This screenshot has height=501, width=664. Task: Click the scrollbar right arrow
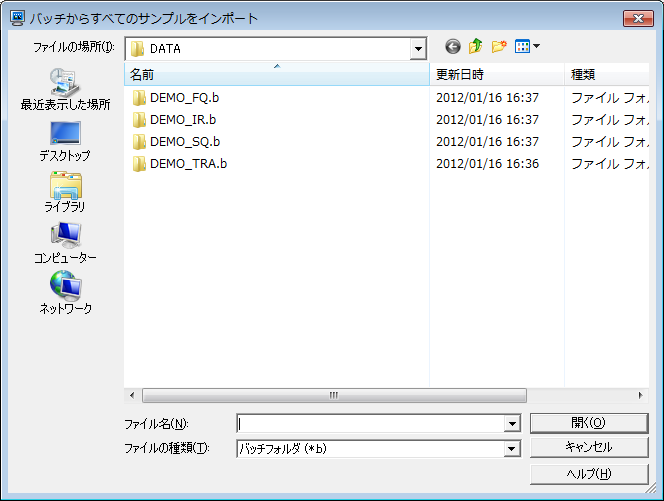[641, 396]
